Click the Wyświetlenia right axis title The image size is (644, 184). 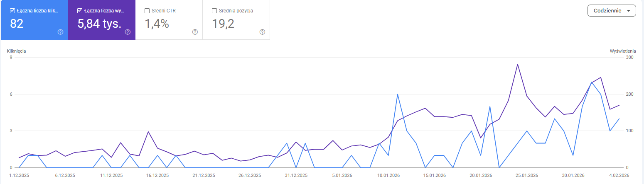click(x=622, y=51)
